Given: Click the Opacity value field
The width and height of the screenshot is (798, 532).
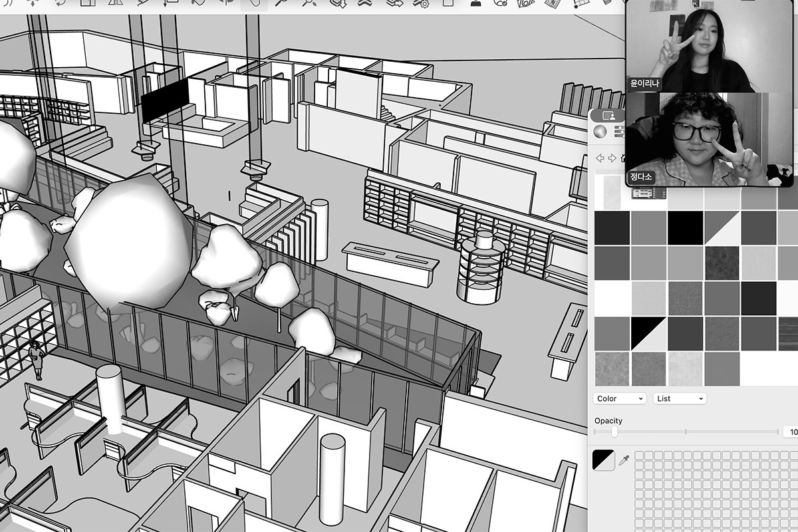Looking at the screenshot, I should pos(791,432).
